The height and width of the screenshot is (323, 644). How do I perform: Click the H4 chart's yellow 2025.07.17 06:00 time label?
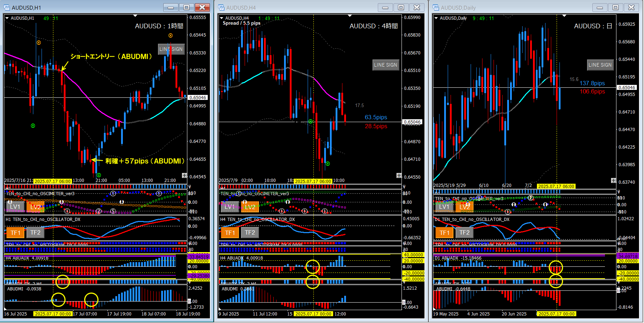[313, 181]
